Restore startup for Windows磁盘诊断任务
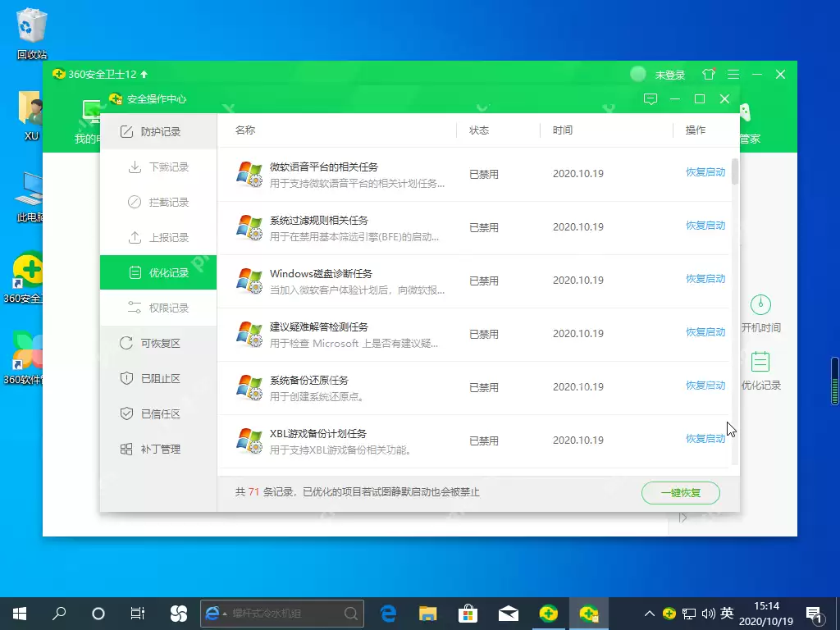 pos(705,279)
